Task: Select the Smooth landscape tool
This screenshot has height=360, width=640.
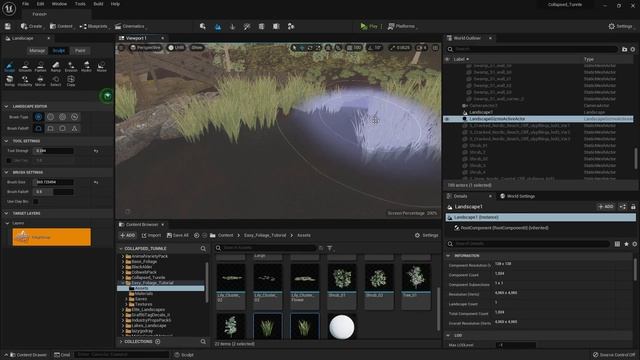Action: [25, 67]
